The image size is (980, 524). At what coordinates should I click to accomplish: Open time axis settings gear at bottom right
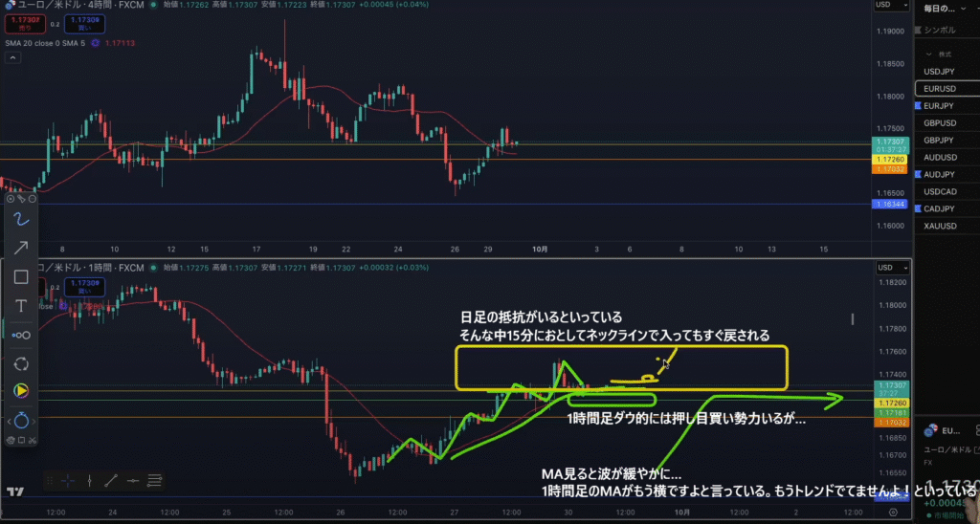893,513
